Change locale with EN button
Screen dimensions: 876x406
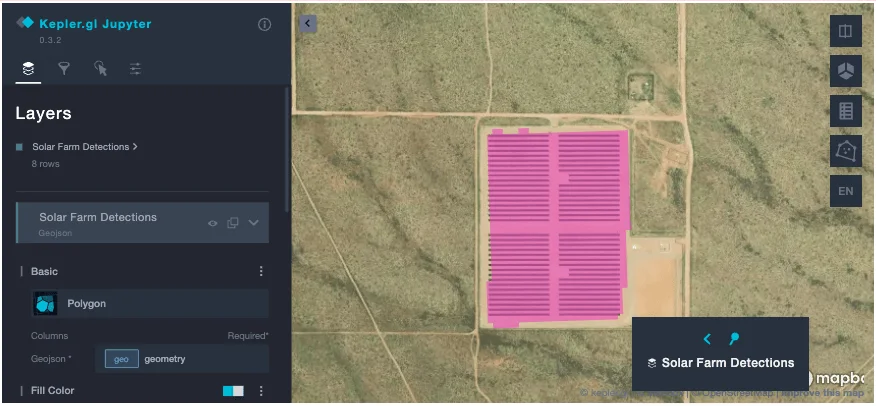tap(845, 191)
